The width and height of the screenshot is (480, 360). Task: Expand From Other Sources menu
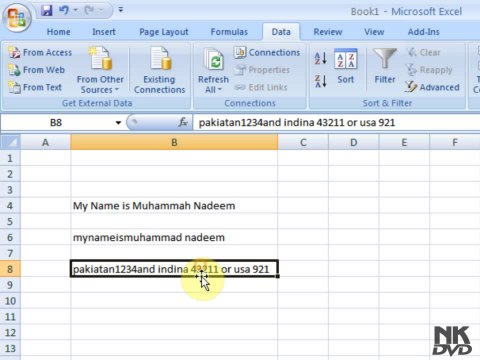coord(100,70)
